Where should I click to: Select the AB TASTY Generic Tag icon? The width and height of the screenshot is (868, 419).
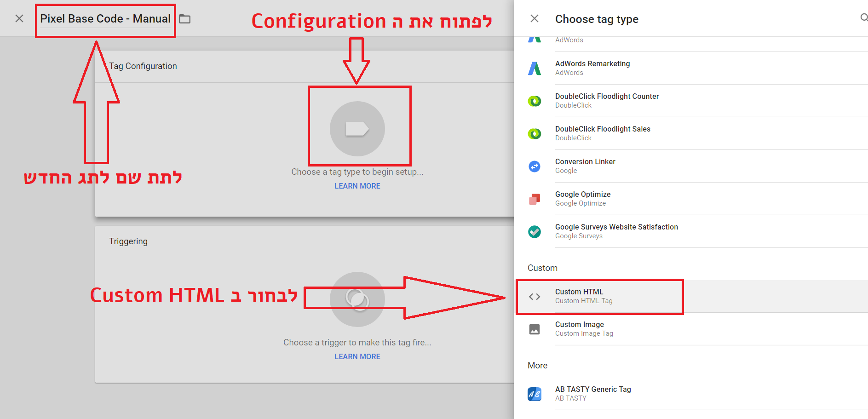(x=535, y=394)
